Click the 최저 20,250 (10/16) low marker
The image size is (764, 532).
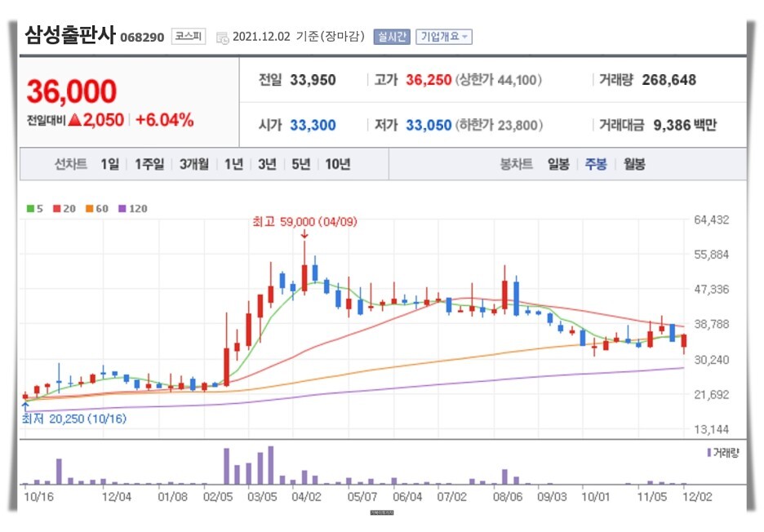tap(74, 419)
